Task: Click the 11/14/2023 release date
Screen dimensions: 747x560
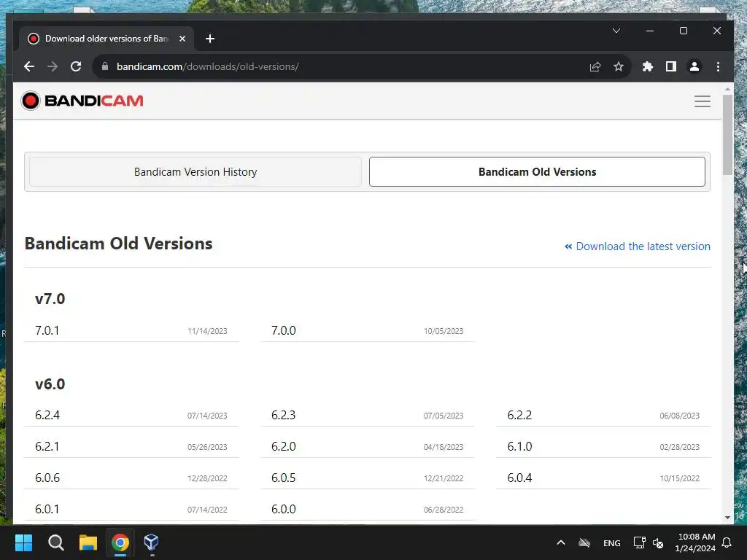Action: pos(207,332)
